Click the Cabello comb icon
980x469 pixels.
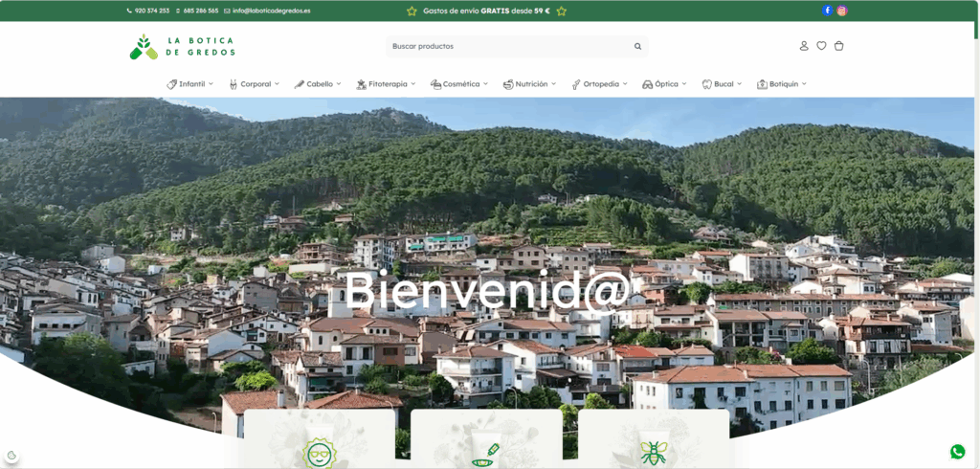(300, 84)
